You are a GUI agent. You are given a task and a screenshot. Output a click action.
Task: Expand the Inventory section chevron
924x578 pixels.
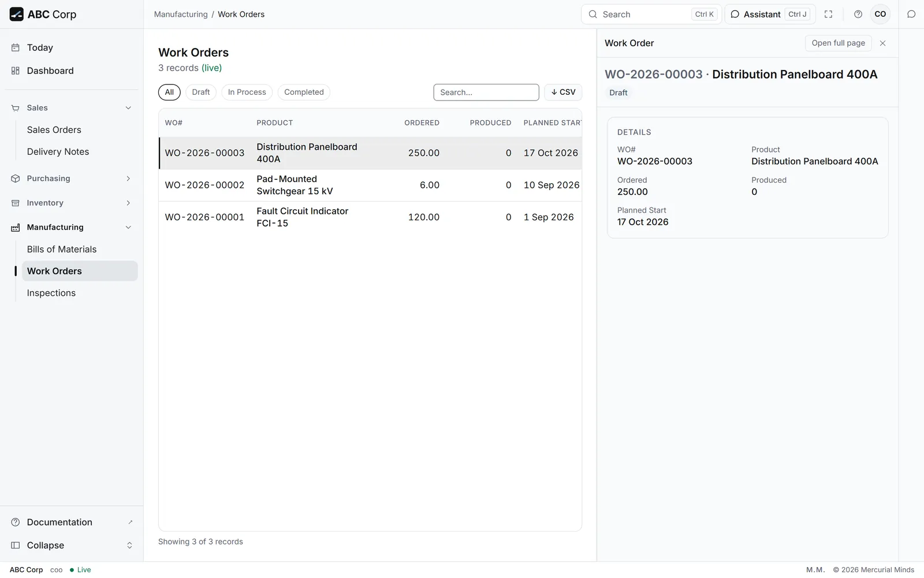coord(128,203)
